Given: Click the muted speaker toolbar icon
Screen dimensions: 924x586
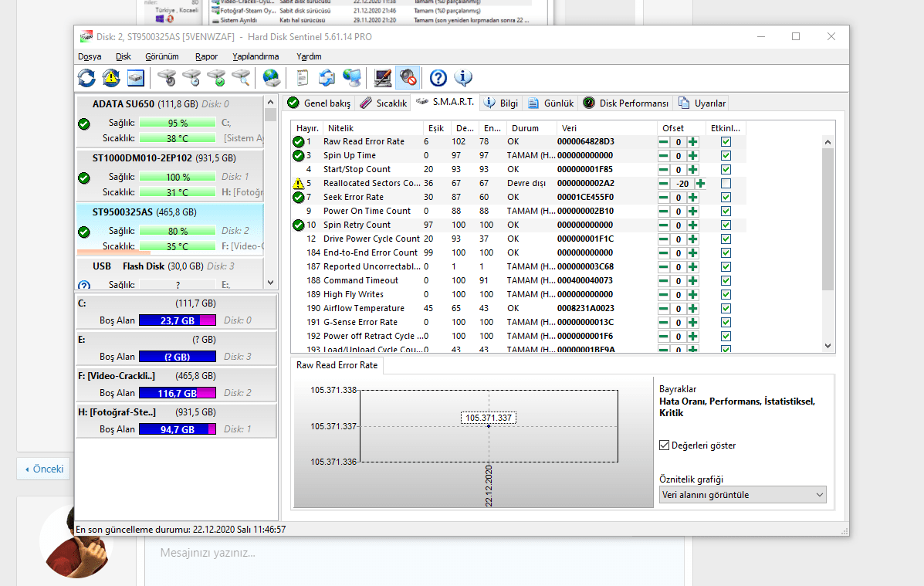Looking at the screenshot, I should click(x=408, y=77).
